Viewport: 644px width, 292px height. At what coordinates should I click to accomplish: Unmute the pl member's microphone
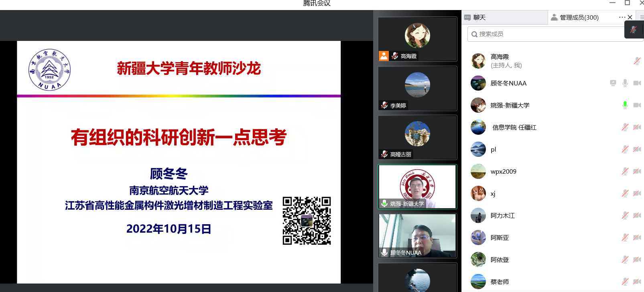[x=625, y=149]
